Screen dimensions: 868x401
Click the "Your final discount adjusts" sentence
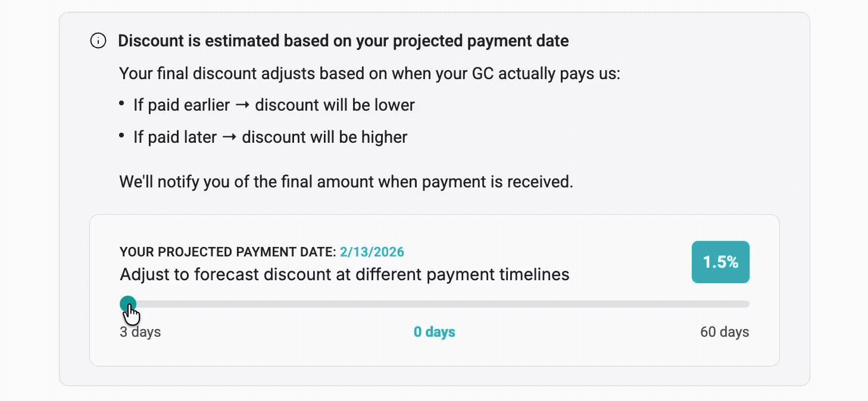click(369, 74)
